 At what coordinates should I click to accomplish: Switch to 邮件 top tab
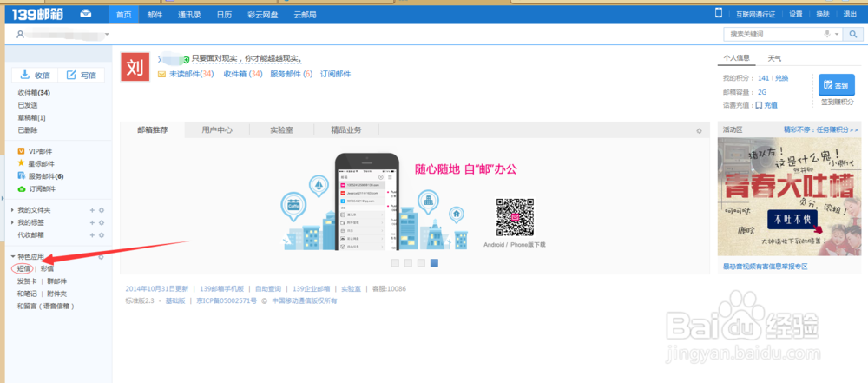pos(155,15)
